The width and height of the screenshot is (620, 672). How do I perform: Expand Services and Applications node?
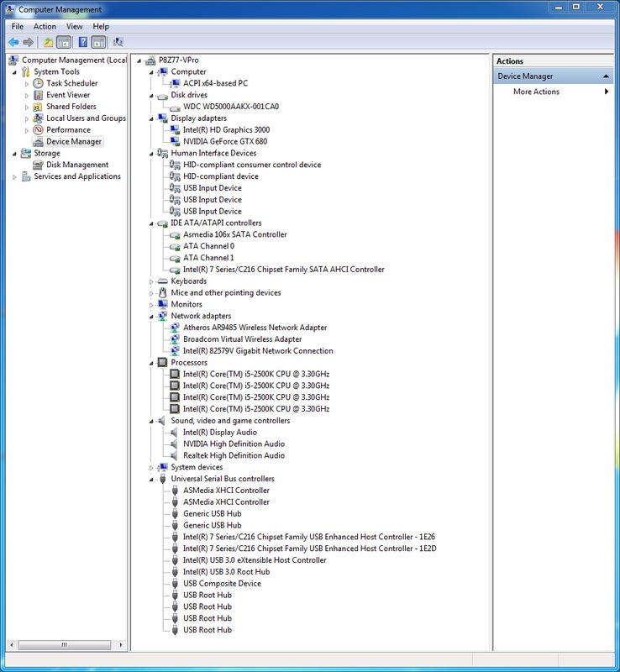coord(14,177)
